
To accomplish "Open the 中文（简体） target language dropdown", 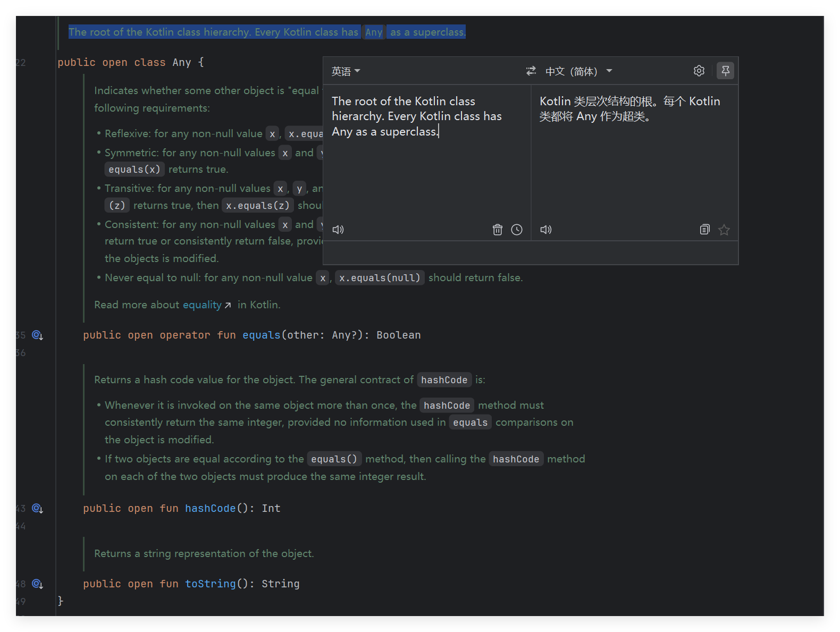I will (x=579, y=71).
